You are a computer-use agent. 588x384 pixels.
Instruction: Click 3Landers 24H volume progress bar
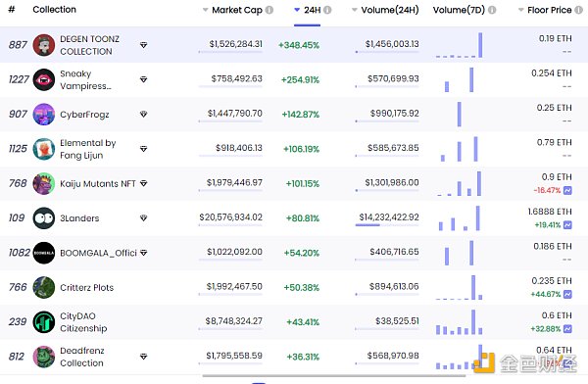click(x=387, y=225)
